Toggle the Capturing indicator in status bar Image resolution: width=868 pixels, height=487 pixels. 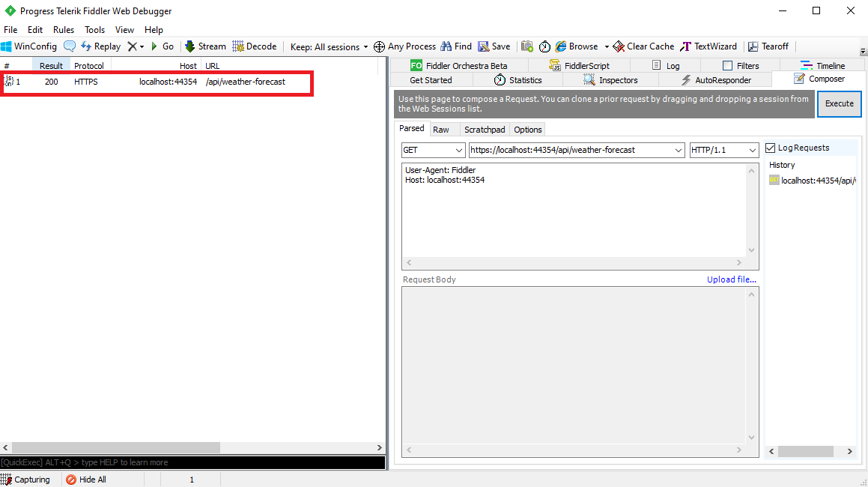(25, 480)
